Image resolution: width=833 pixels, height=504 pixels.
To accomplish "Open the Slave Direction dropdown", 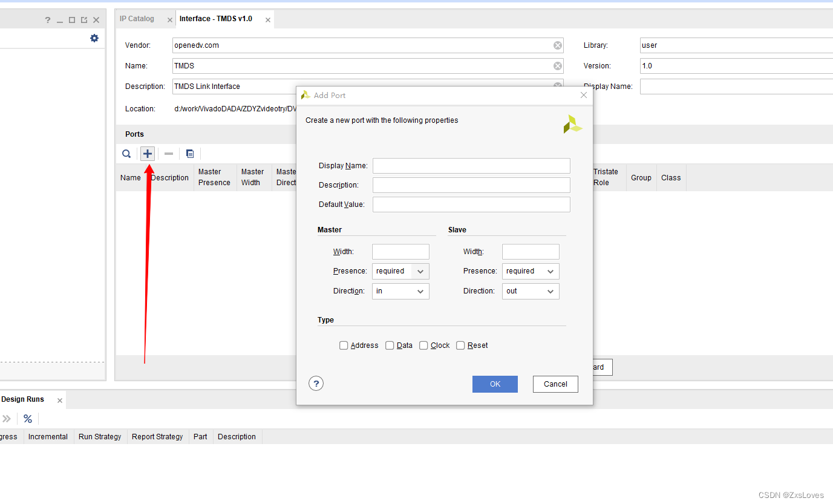I will coord(531,291).
